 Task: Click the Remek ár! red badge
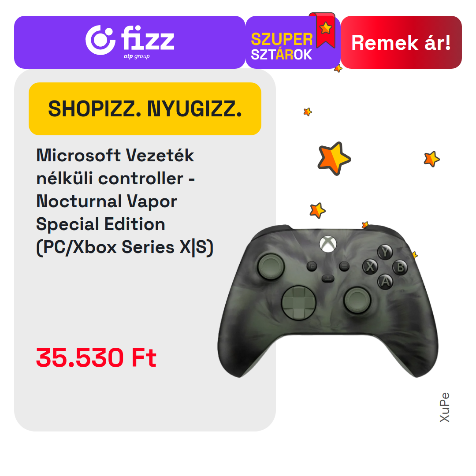tap(401, 42)
